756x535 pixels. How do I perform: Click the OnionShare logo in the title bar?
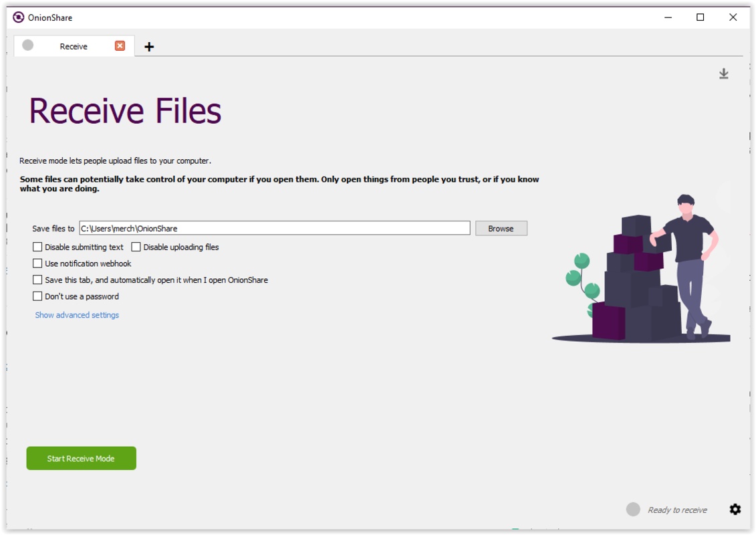(x=18, y=17)
